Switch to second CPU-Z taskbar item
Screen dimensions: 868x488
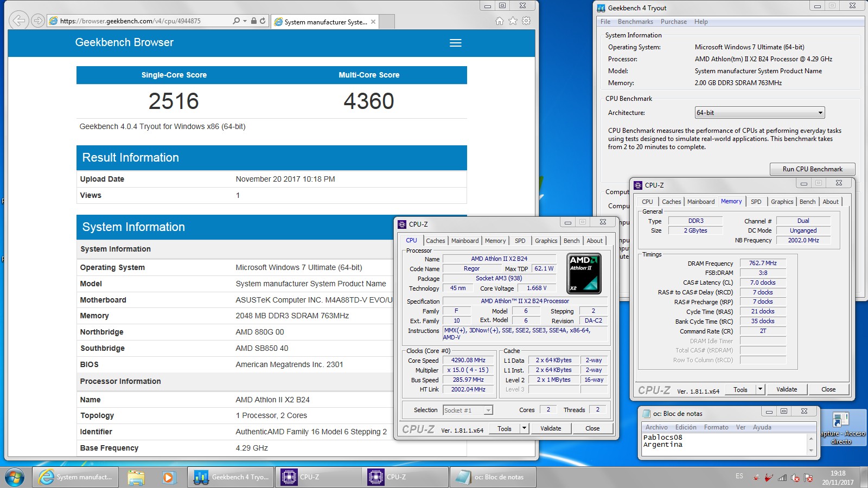coord(405,477)
